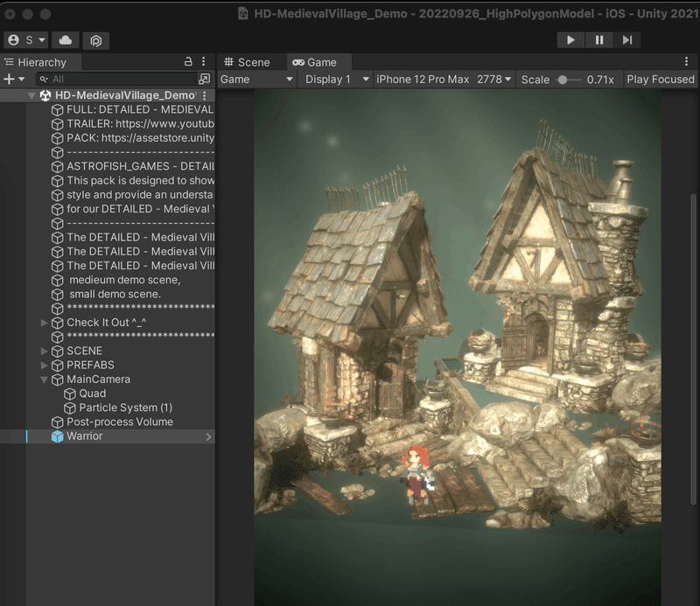This screenshot has height=606, width=700.
Task: Click the Particle System (1) cube icon
Action: coord(70,407)
